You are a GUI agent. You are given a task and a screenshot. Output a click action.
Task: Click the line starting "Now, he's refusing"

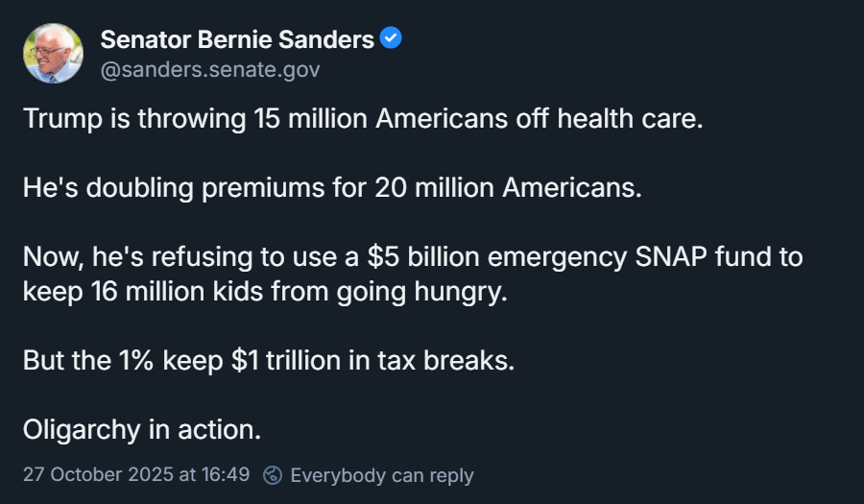(x=413, y=256)
